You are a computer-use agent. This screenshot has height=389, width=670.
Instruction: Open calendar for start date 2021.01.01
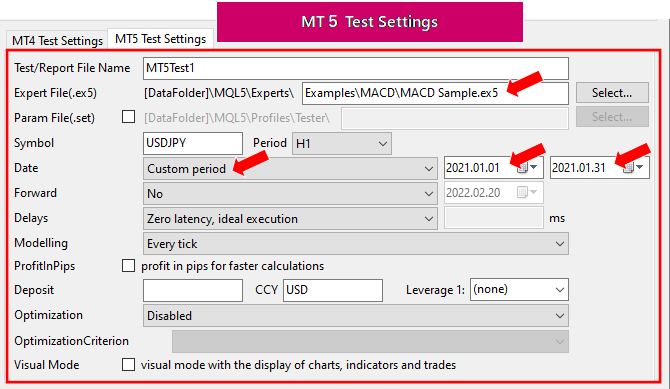coord(528,168)
